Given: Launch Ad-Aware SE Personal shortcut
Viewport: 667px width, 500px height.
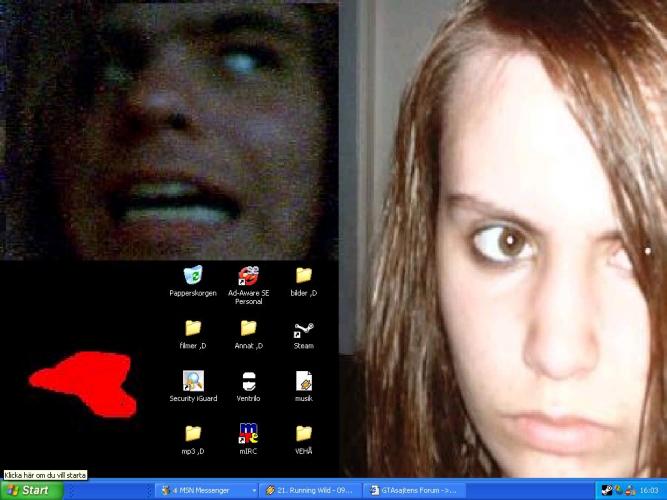Looking at the screenshot, I should [248, 274].
